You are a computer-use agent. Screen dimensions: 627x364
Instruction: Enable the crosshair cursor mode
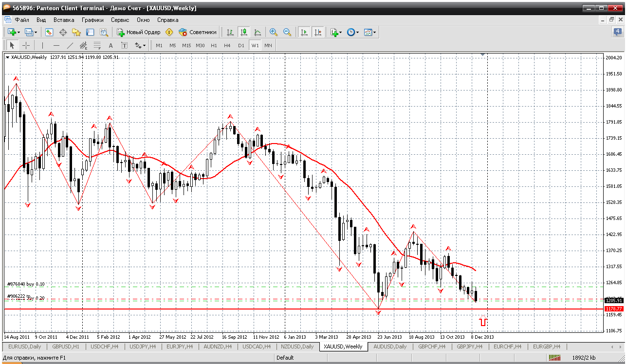tap(26, 45)
